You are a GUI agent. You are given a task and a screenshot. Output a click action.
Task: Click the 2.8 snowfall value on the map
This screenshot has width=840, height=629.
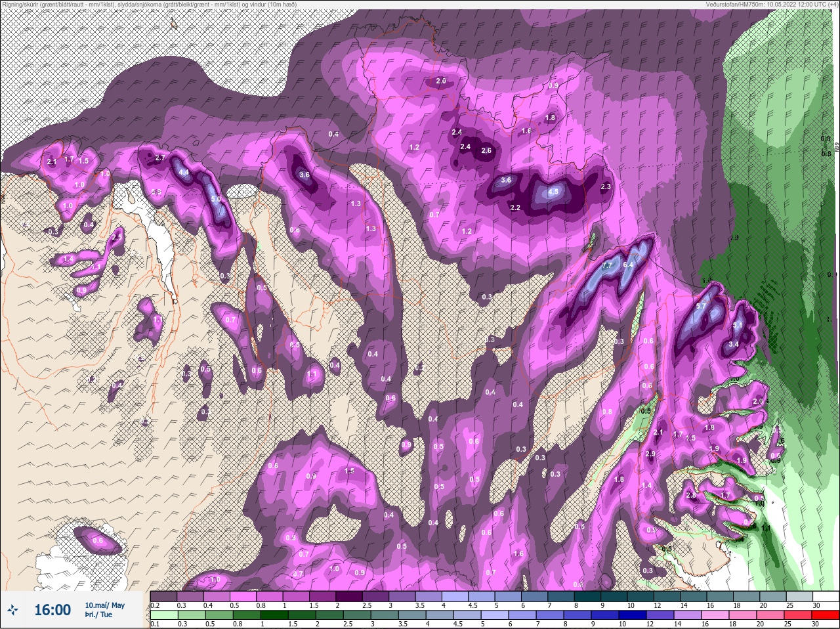tap(690, 496)
